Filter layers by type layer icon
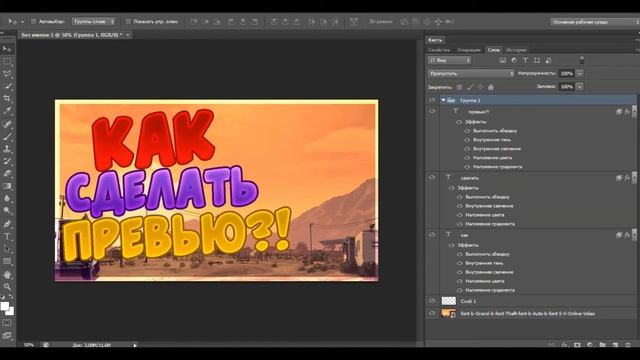The width and height of the screenshot is (640, 360). click(x=525, y=60)
